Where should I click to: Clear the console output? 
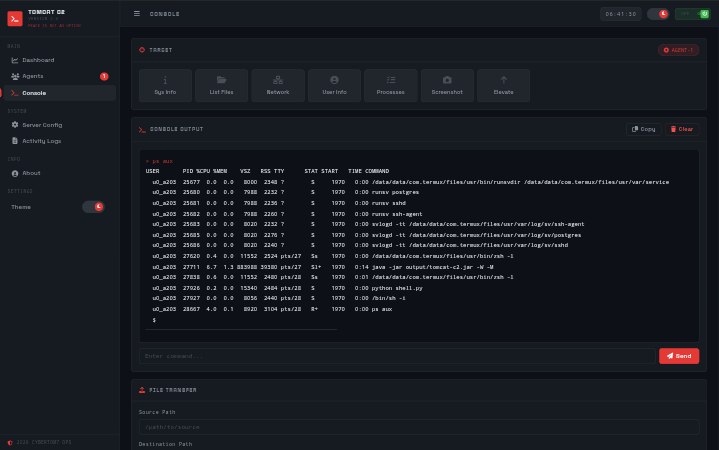pyautogui.click(x=682, y=129)
